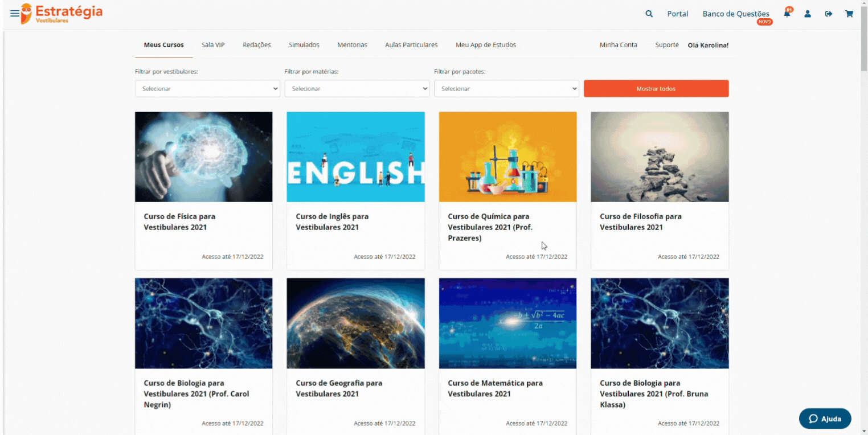Click the Mostrar todos button
868x435 pixels.
click(656, 89)
